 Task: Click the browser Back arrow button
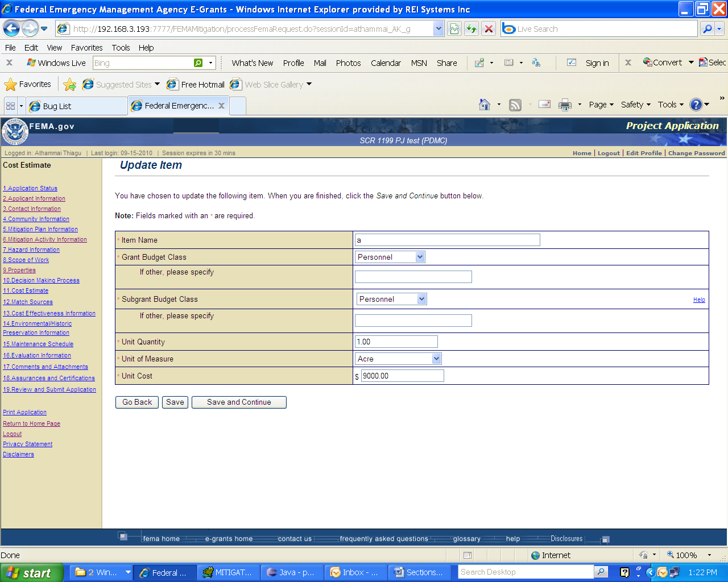tap(11, 28)
